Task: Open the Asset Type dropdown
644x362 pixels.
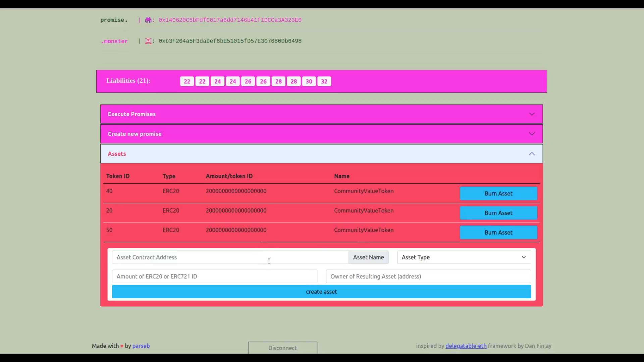Action: (464, 257)
